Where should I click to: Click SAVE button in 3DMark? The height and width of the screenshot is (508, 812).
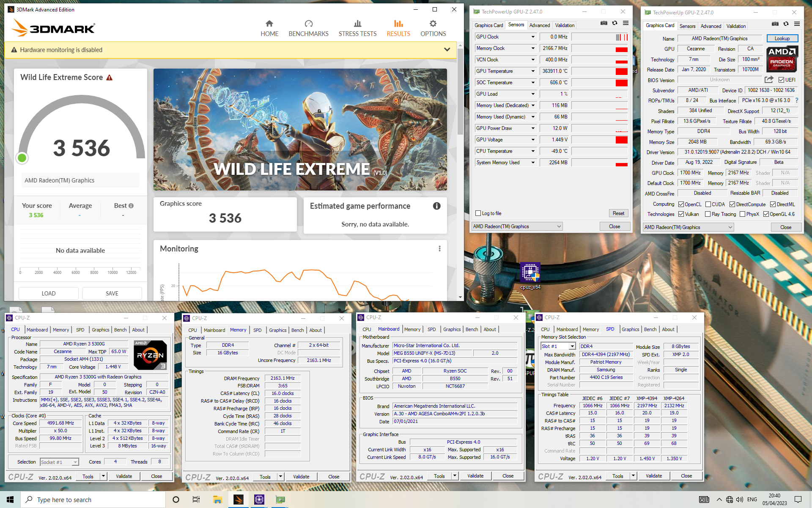click(x=112, y=293)
